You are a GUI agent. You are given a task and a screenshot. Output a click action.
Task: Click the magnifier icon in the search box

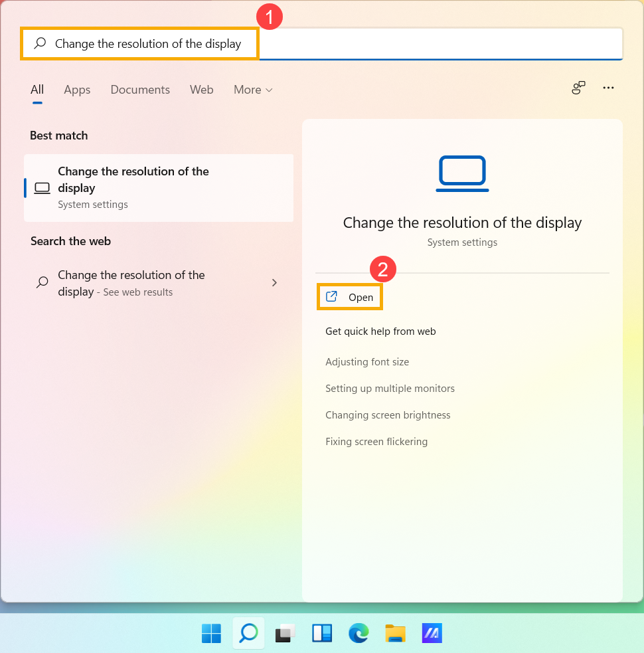point(40,43)
